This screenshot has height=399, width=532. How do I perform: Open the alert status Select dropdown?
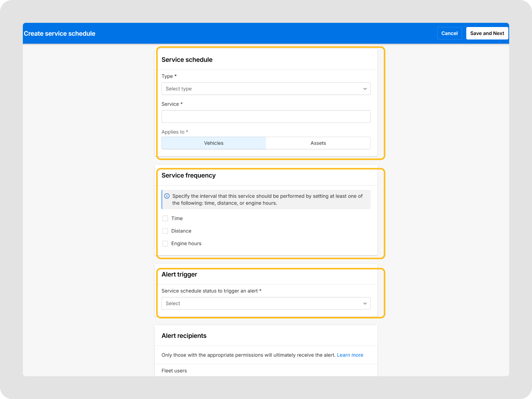266,303
